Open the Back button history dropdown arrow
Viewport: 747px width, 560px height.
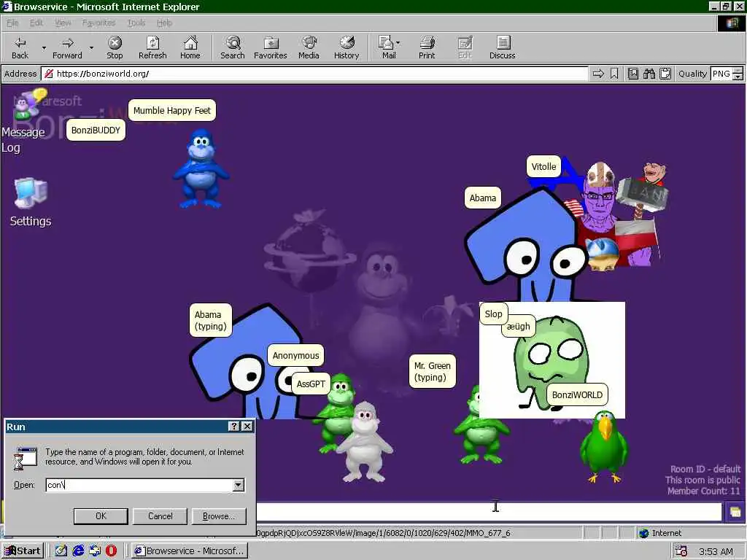coord(44,47)
